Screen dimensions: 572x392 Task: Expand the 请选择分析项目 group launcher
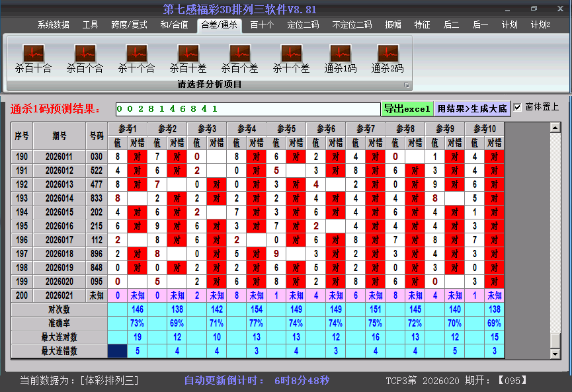coord(407,85)
